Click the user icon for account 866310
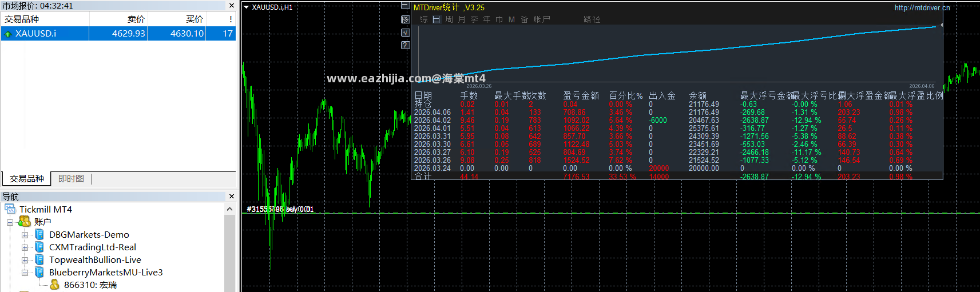This screenshot has width=980, height=292. tap(54, 285)
